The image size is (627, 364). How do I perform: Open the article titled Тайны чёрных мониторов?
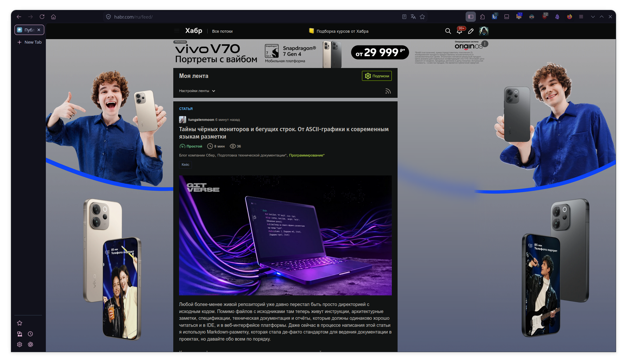[284, 133]
